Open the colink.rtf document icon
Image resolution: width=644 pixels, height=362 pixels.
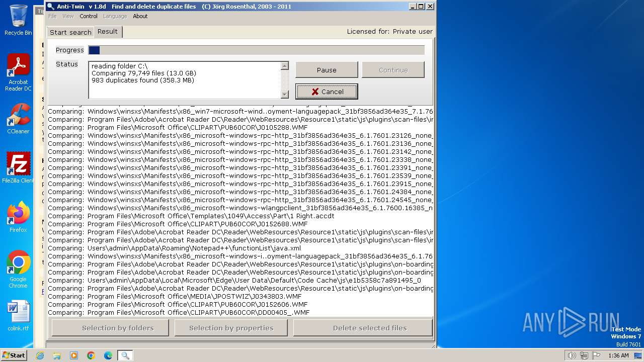pos(18,315)
